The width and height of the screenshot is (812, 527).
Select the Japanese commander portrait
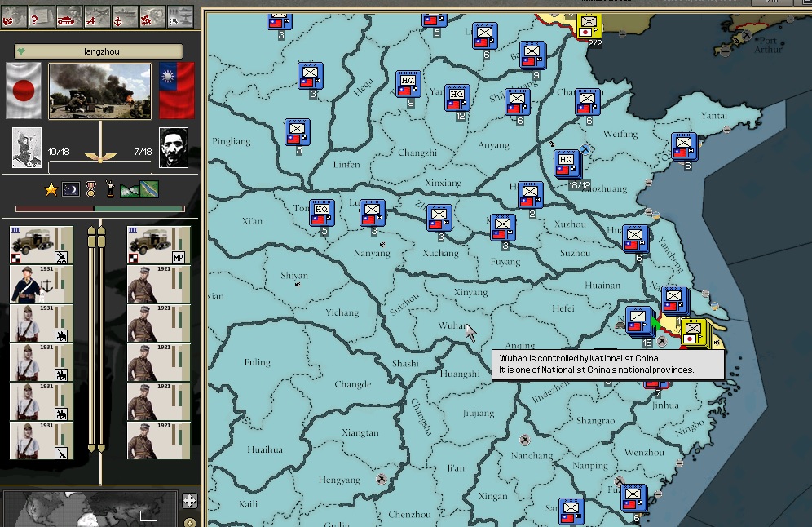tap(26, 148)
